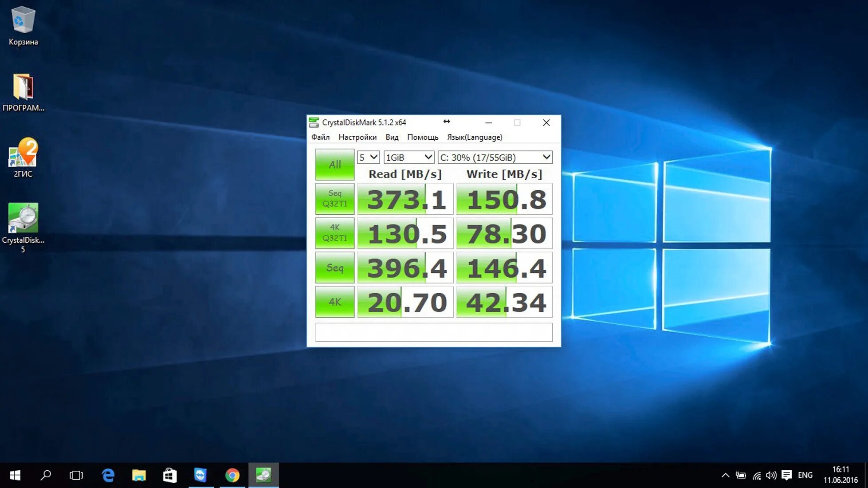Open the ПРОГРАМ... folder desktop icon
This screenshot has width=868, height=488.
pyautogui.click(x=23, y=87)
